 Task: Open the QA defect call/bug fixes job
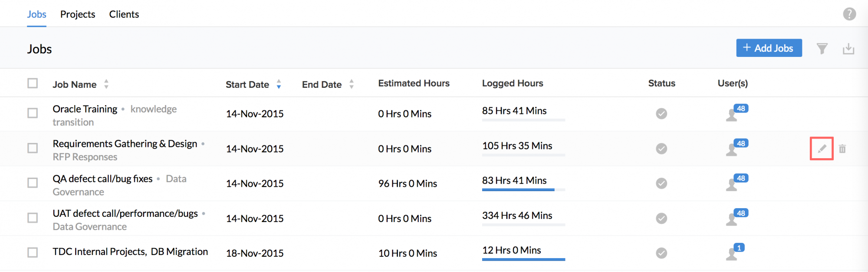pyautogui.click(x=102, y=179)
